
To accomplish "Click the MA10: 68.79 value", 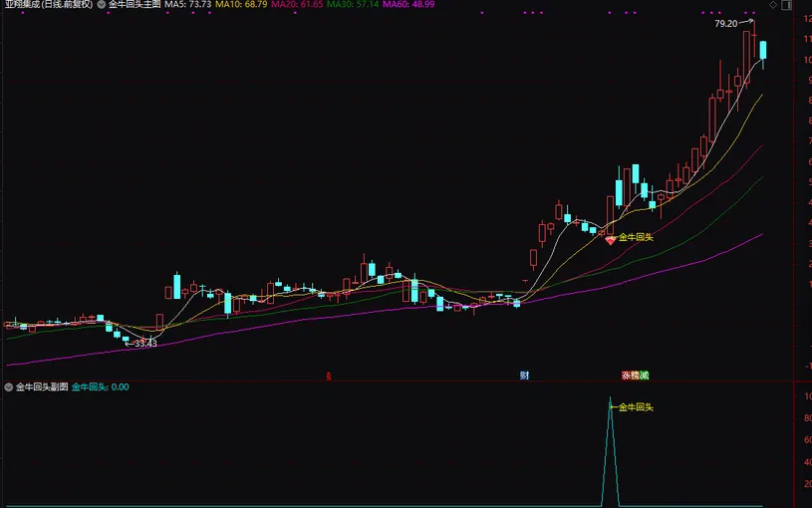I will (x=241, y=4).
